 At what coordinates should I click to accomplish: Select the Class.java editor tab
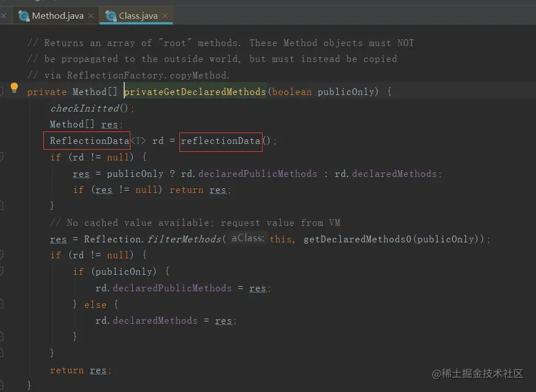click(136, 16)
